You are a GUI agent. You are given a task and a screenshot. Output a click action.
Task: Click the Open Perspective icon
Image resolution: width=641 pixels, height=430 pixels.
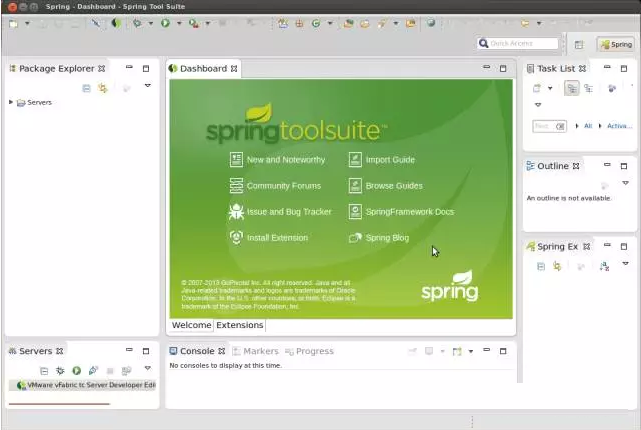579,45
